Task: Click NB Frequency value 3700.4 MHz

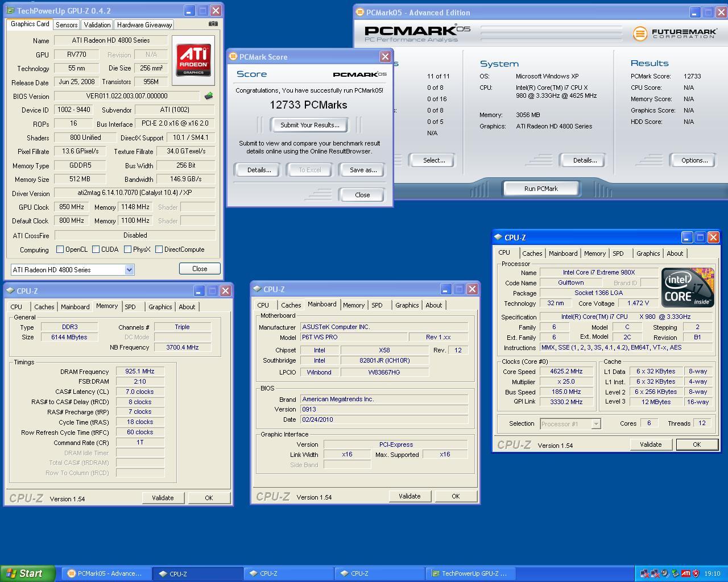Action: click(x=183, y=347)
